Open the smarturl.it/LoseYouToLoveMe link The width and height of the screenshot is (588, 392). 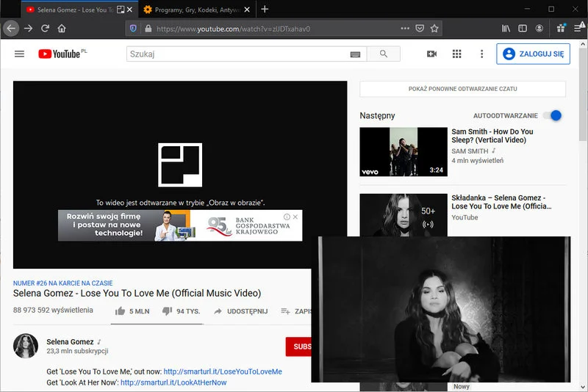tap(222, 371)
